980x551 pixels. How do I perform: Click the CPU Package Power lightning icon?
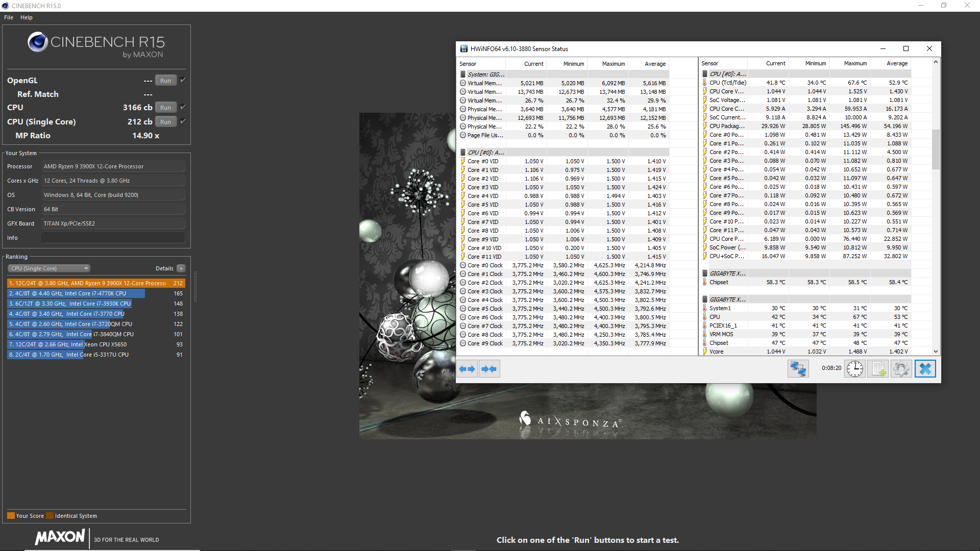pos(705,126)
